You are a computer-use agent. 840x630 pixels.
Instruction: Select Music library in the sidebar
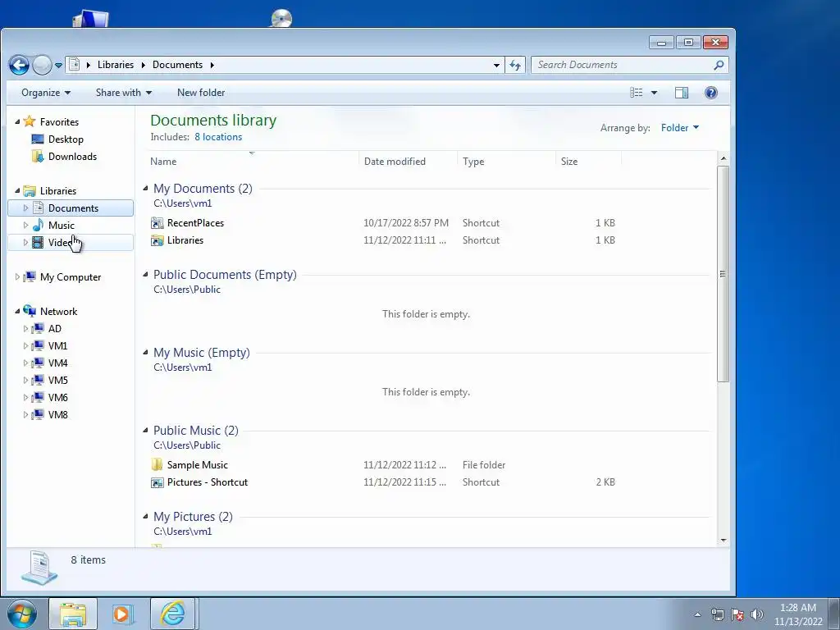61,226
